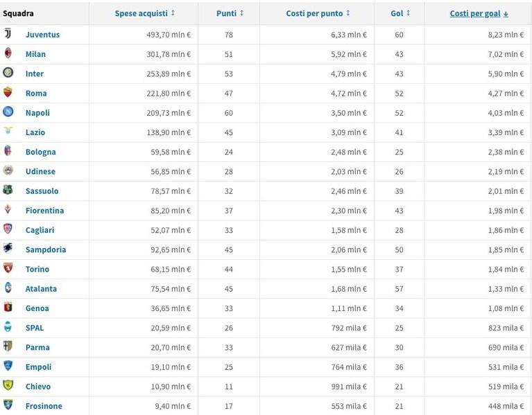
Task: Open the Sampdoria team link
Action: click(x=46, y=249)
